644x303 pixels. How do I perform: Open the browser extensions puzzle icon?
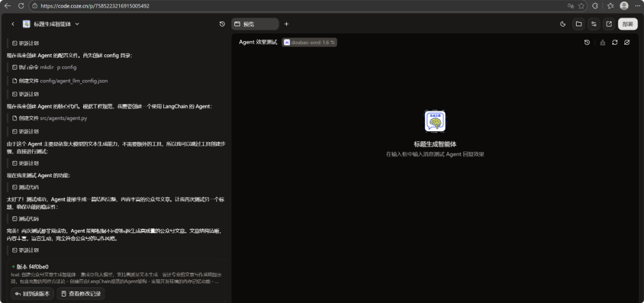[x=595, y=6]
